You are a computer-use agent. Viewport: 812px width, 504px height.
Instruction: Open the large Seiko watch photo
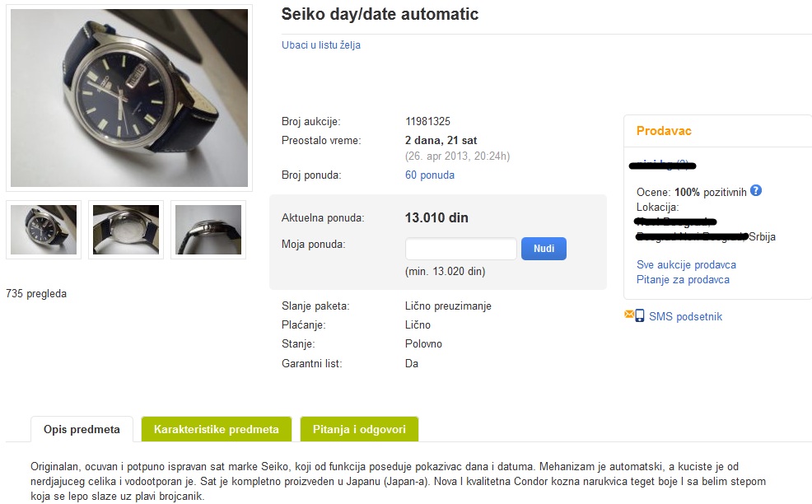click(129, 98)
